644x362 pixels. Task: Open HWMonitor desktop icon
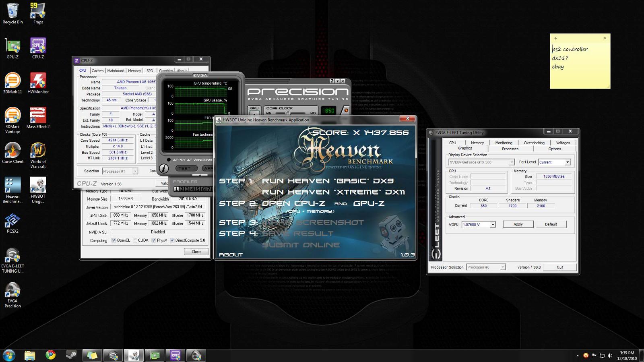coord(38,83)
